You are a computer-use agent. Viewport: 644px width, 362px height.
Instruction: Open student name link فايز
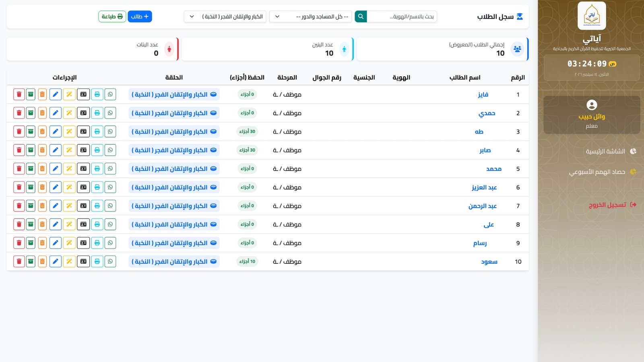click(x=483, y=95)
